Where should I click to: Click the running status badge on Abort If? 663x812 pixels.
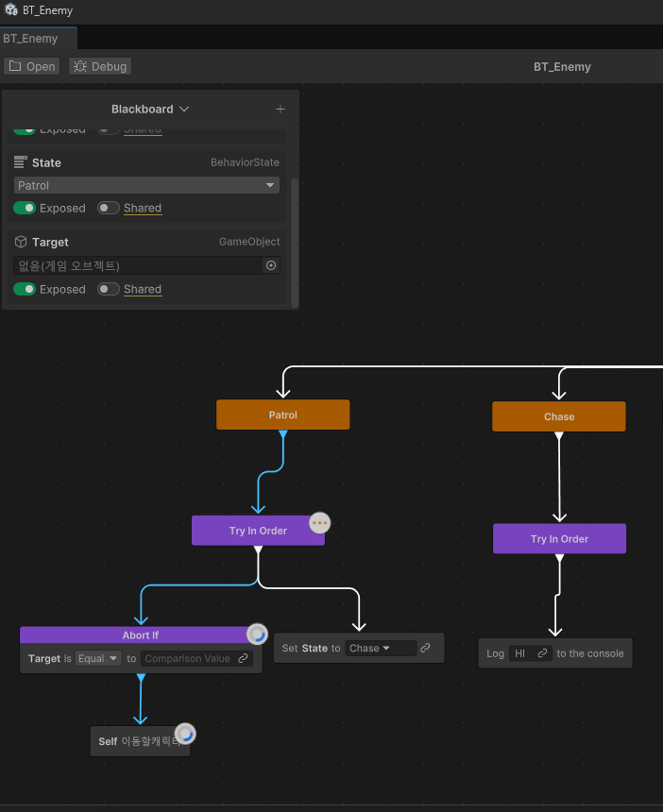pyautogui.click(x=257, y=634)
